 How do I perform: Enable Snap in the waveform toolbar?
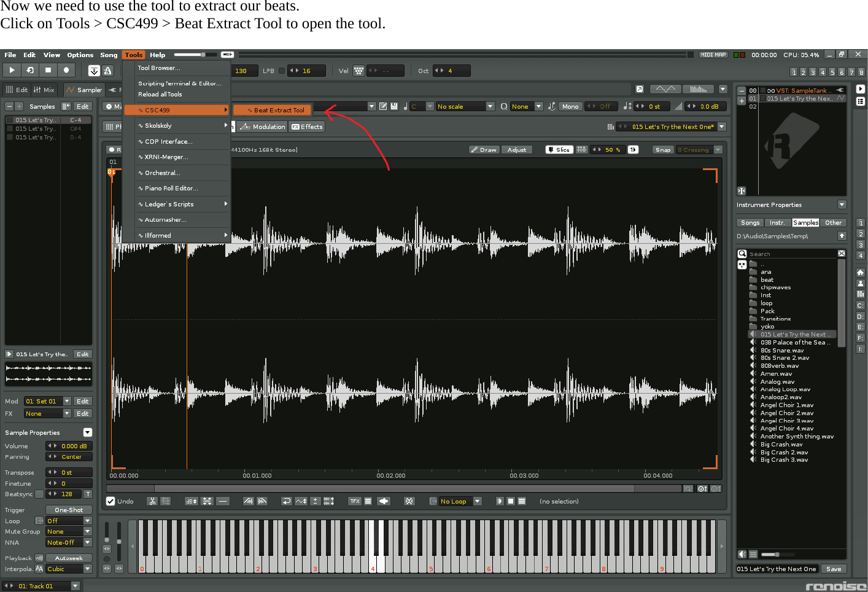pyautogui.click(x=663, y=149)
